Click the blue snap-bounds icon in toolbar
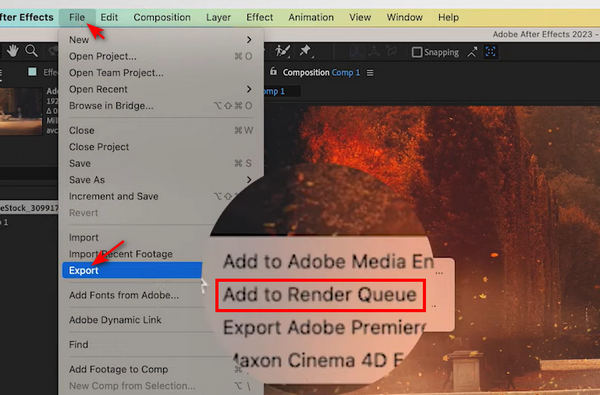This screenshot has width=600, height=395. [x=490, y=51]
